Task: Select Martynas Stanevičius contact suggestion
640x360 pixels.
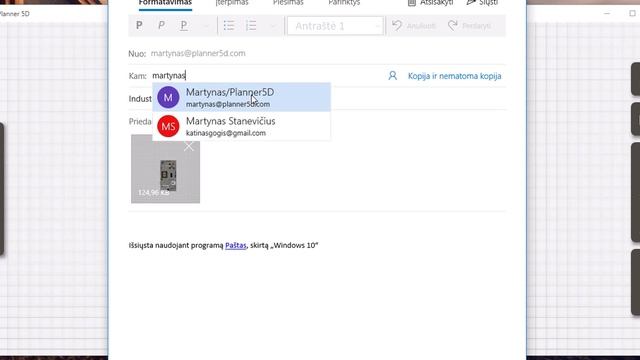Action: [242, 126]
